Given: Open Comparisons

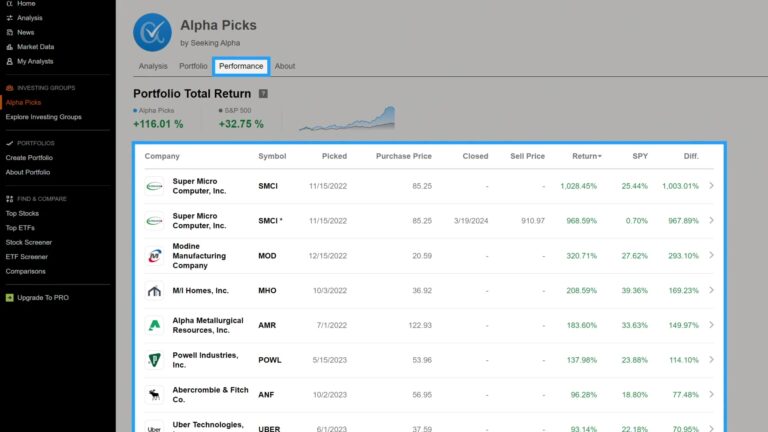Looking at the screenshot, I should 25,271.
